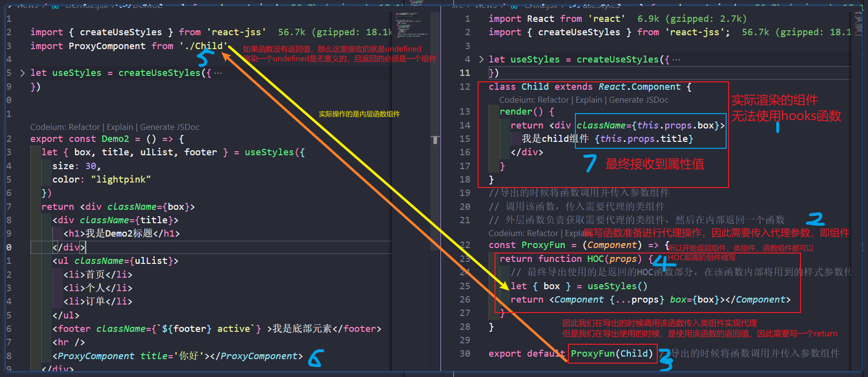Click the li item 个人
The width and height of the screenshot is (868, 377).
(x=95, y=288)
